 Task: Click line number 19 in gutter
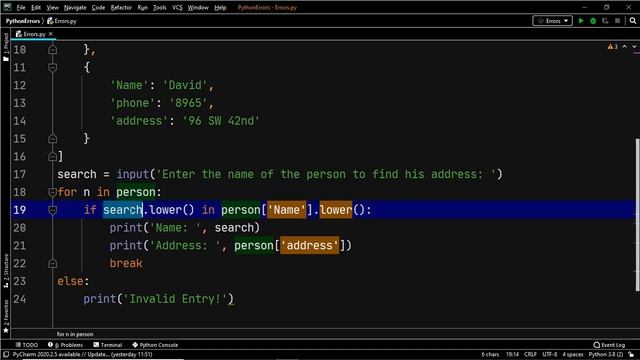point(19,210)
